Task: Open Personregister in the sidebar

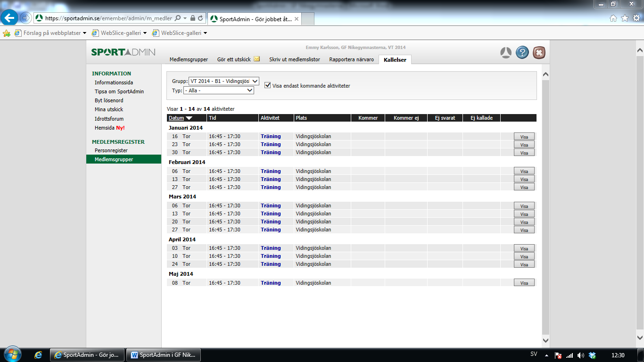Action: click(x=111, y=150)
